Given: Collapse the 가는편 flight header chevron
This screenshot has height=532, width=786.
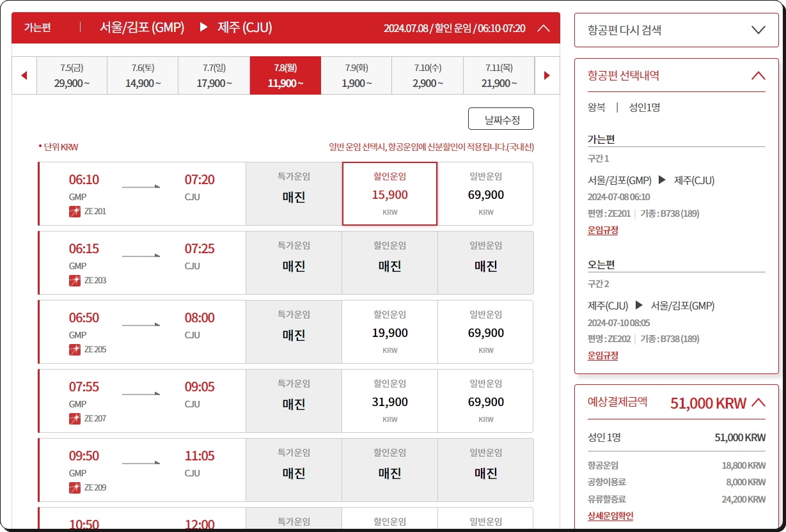Looking at the screenshot, I should click(544, 28).
